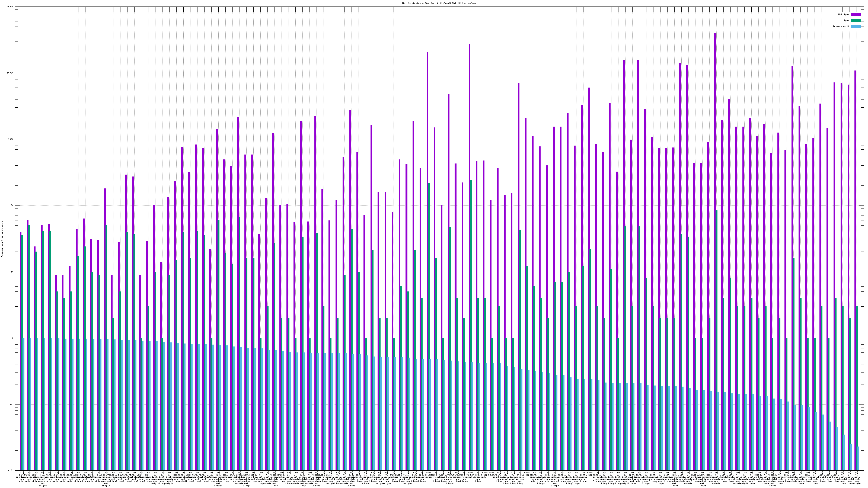This screenshot has height=488, width=868.
Task: Click the shortest light blue bar at far right
Action: [x=858, y=458]
